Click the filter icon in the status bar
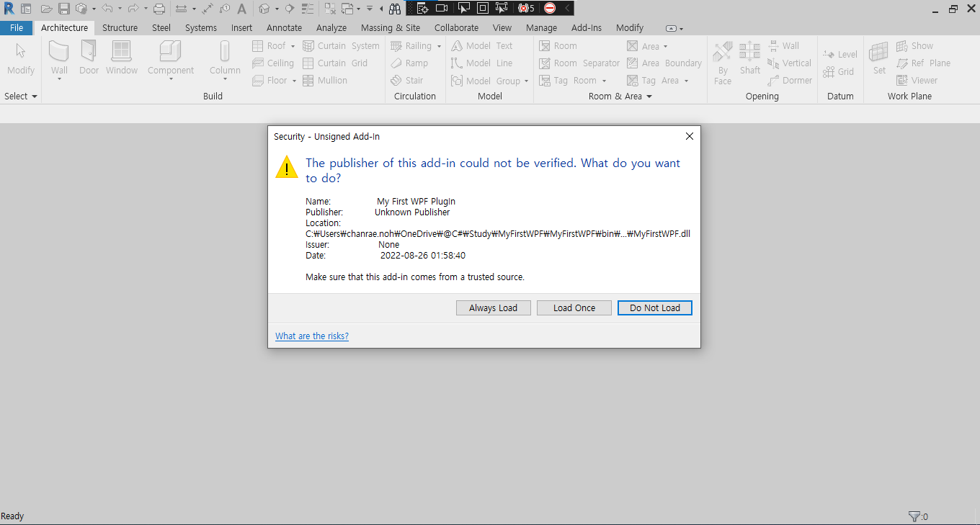980x525 pixels. click(914, 516)
